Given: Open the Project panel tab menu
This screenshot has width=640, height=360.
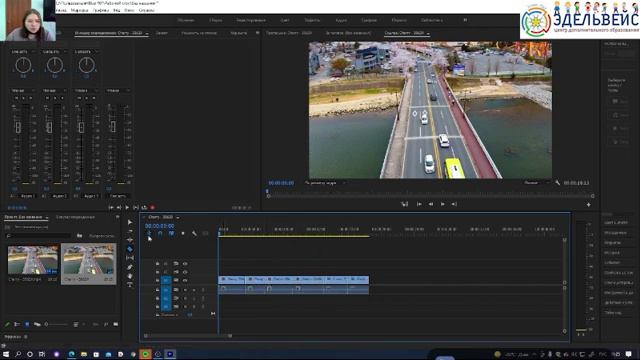Looking at the screenshot, I should coord(47,217).
